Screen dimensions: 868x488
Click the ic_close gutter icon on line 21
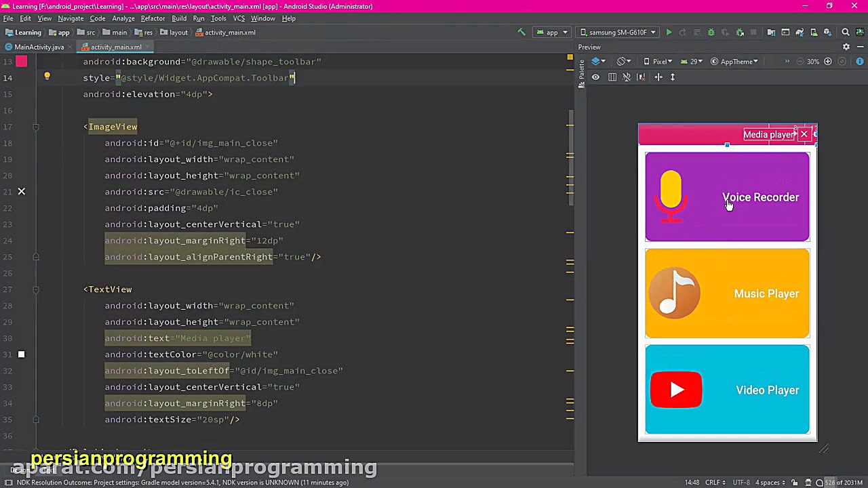[21, 192]
